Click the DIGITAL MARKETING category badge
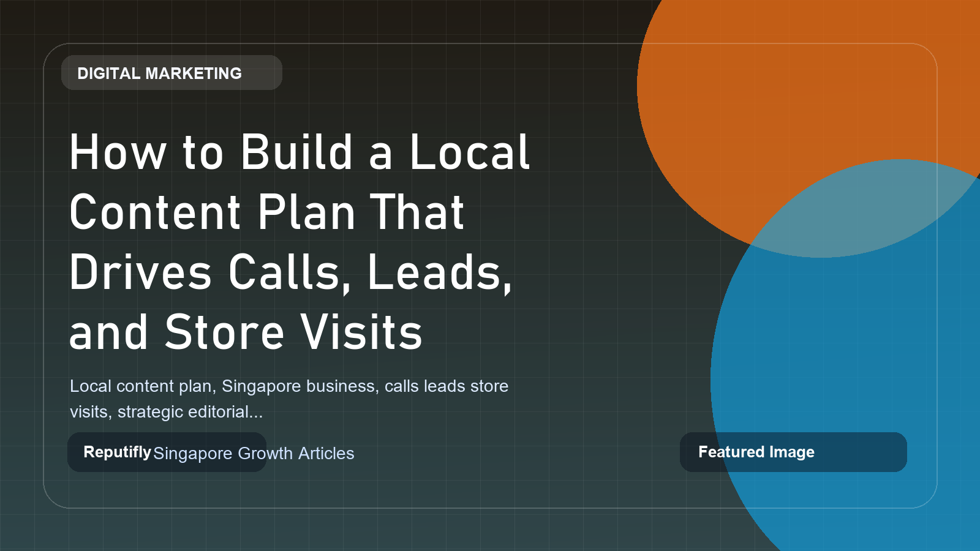The height and width of the screenshot is (551, 980). click(x=171, y=73)
